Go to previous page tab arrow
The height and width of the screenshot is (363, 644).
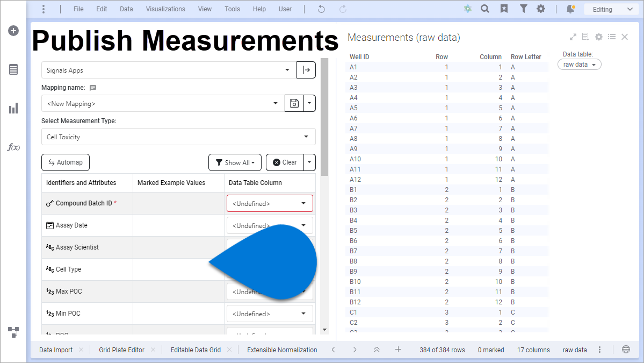(334, 350)
